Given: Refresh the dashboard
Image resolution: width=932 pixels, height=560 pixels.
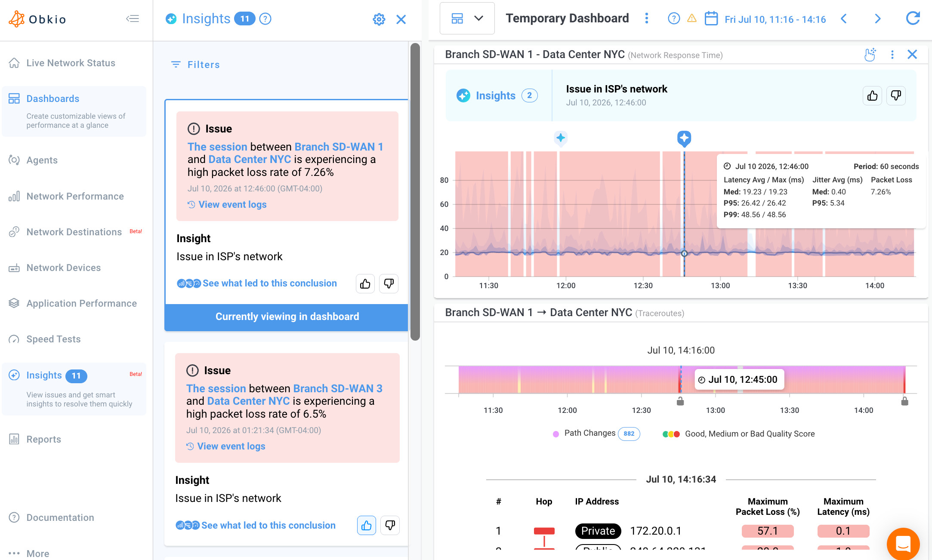Looking at the screenshot, I should click(913, 18).
